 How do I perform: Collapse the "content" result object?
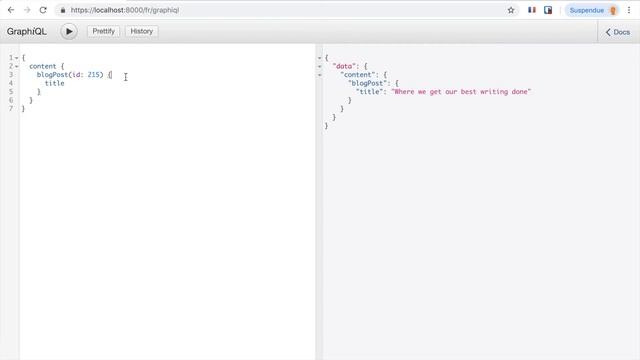pos(320,75)
